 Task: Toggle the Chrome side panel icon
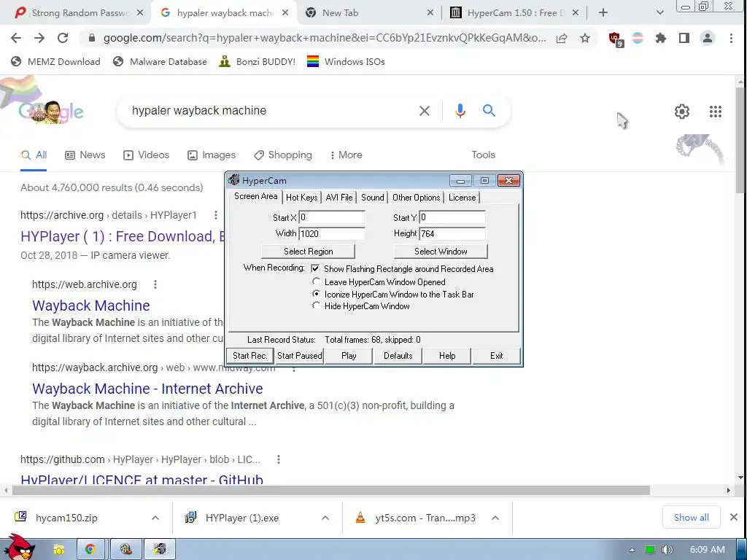pyautogui.click(x=684, y=38)
